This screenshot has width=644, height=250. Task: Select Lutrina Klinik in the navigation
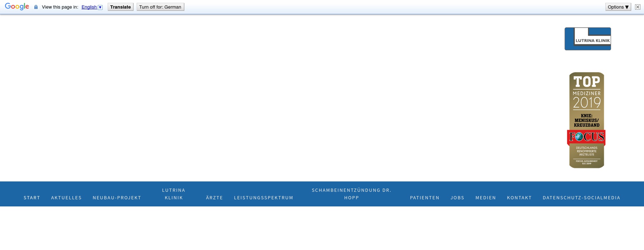tap(174, 194)
